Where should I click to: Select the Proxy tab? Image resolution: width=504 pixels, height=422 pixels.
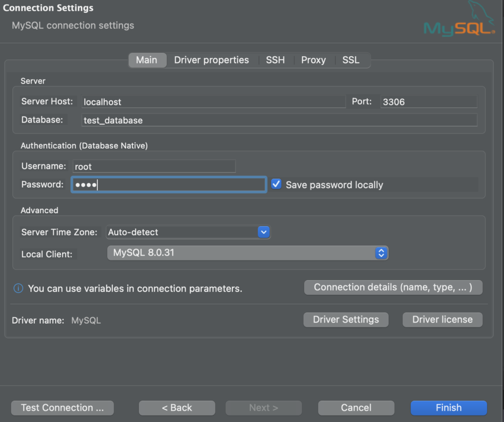point(313,60)
